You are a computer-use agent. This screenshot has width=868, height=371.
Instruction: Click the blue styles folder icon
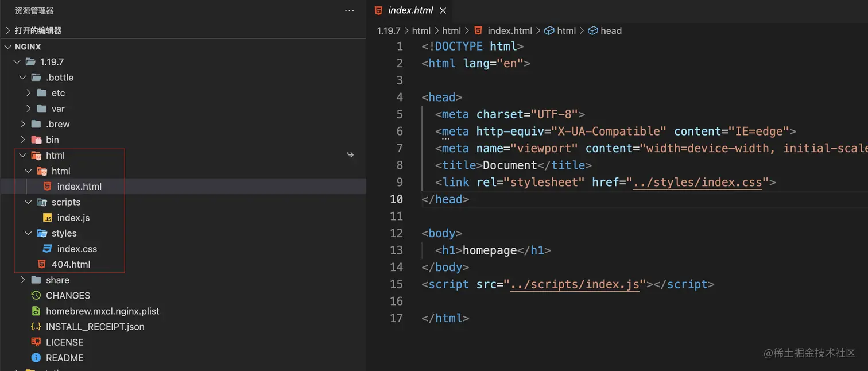42,233
